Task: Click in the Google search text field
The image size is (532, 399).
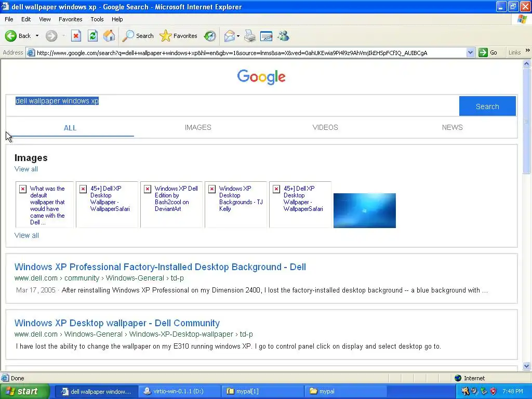Action: 232,106
